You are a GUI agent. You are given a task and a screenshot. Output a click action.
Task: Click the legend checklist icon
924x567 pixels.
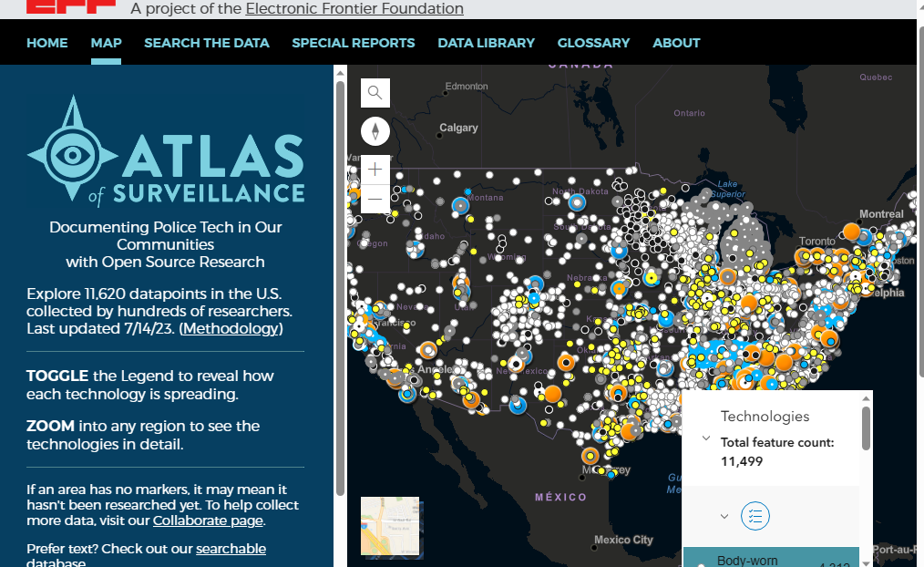755,516
